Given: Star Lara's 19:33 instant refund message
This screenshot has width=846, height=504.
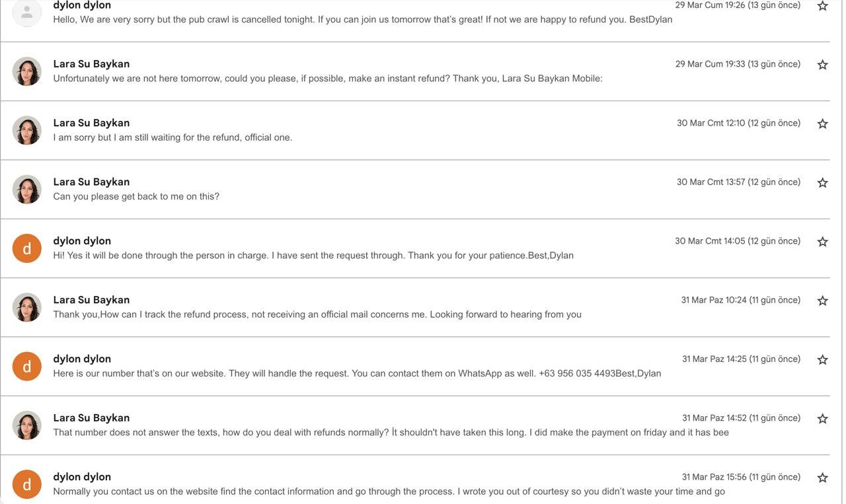Looking at the screenshot, I should [822, 65].
